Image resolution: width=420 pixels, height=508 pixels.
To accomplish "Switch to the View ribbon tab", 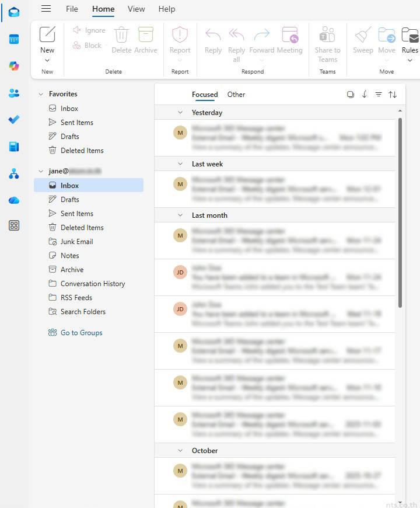I will pos(136,9).
